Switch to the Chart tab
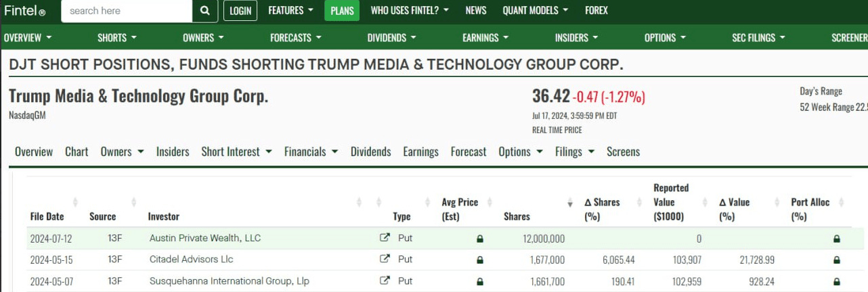Screen dimensions: 868x292 [x=77, y=152]
